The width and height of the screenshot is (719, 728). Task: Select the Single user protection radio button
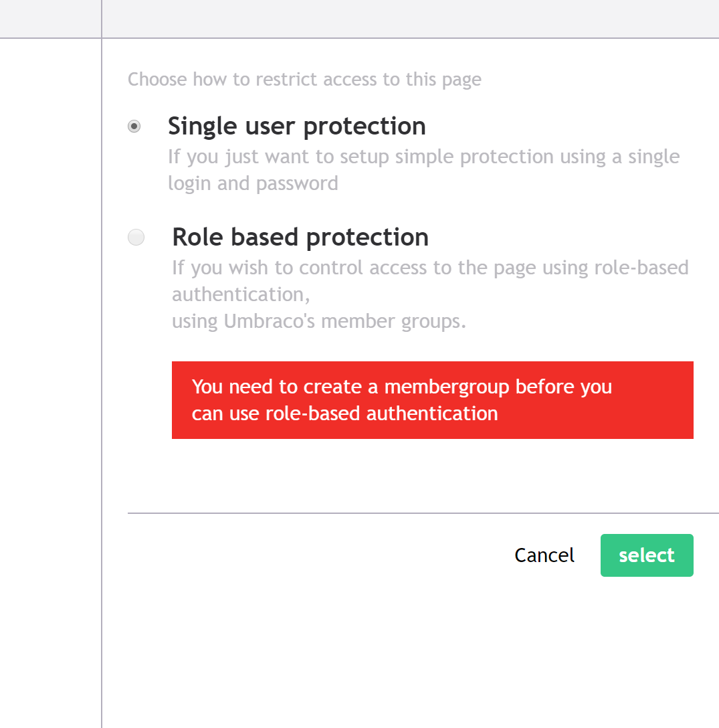coord(134,126)
